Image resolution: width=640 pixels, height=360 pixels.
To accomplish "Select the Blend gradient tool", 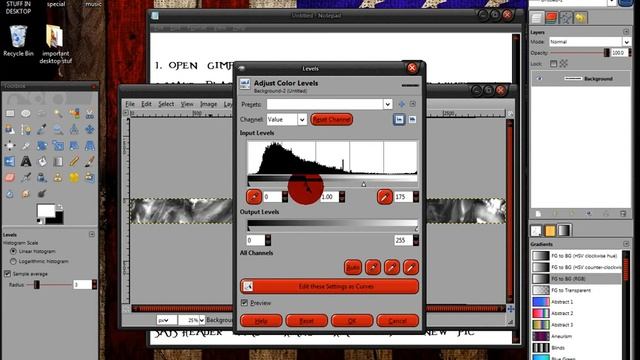I will pyautogui.click(x=58, y=161).
